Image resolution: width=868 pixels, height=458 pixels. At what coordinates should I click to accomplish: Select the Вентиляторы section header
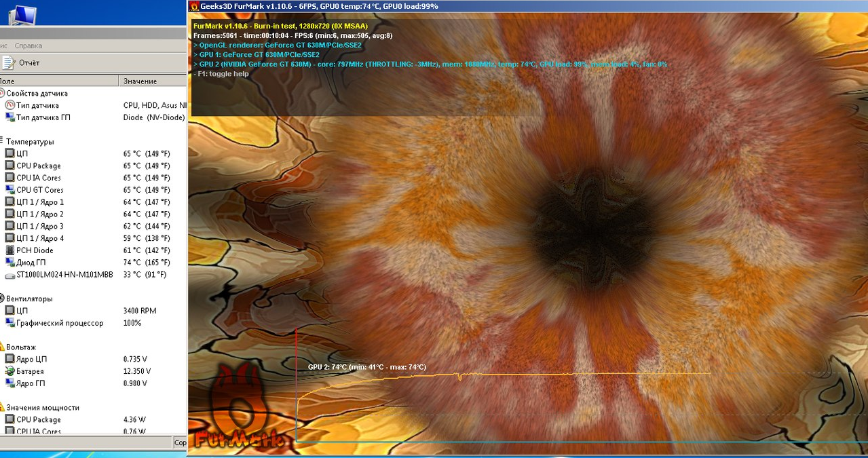coord(29,299)
